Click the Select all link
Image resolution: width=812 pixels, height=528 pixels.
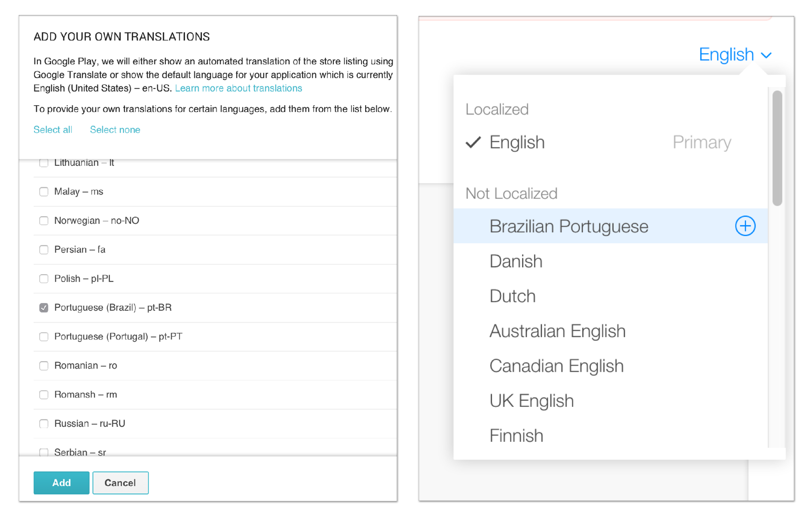click(x=53, y=130)
